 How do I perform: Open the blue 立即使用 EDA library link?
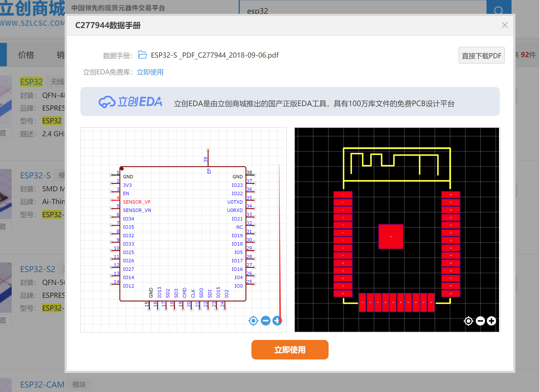pos(150,72)
